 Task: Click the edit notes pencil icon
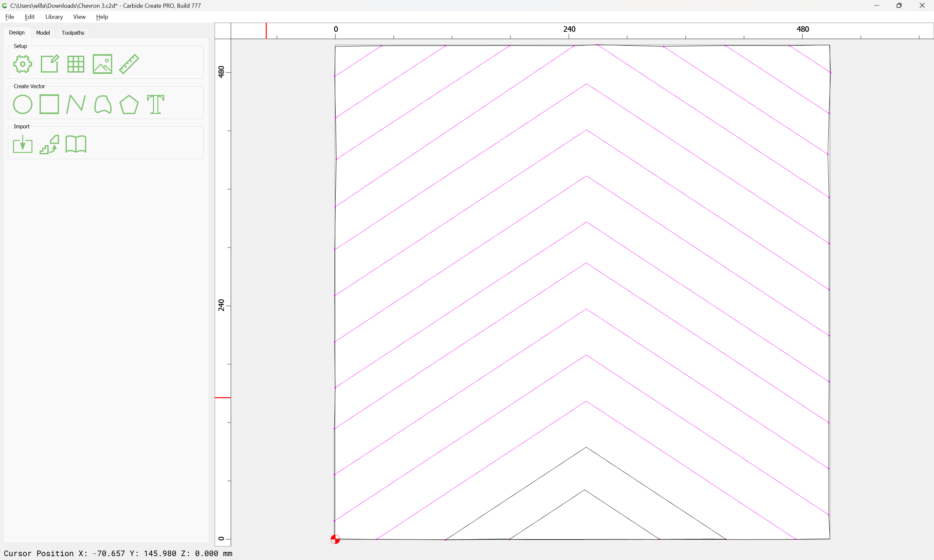point(49,64)
